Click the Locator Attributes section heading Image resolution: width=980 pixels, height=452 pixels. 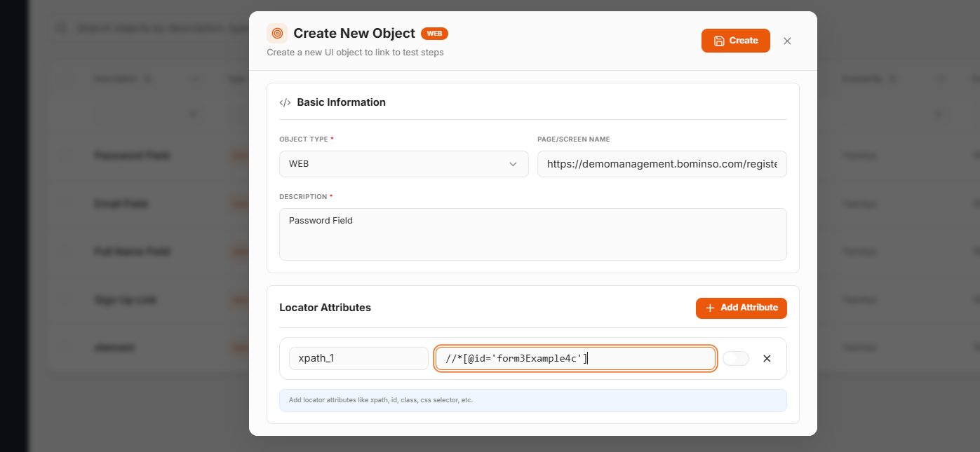(325, 308)
